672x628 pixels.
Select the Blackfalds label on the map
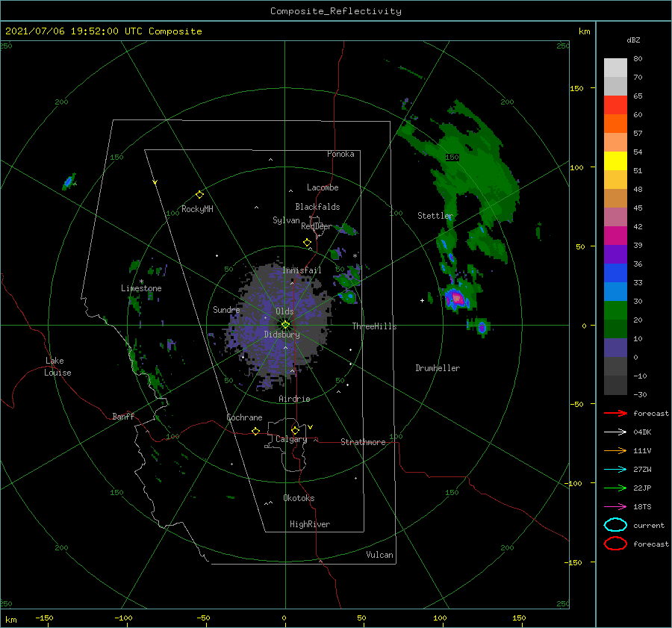tap(317, 207)
